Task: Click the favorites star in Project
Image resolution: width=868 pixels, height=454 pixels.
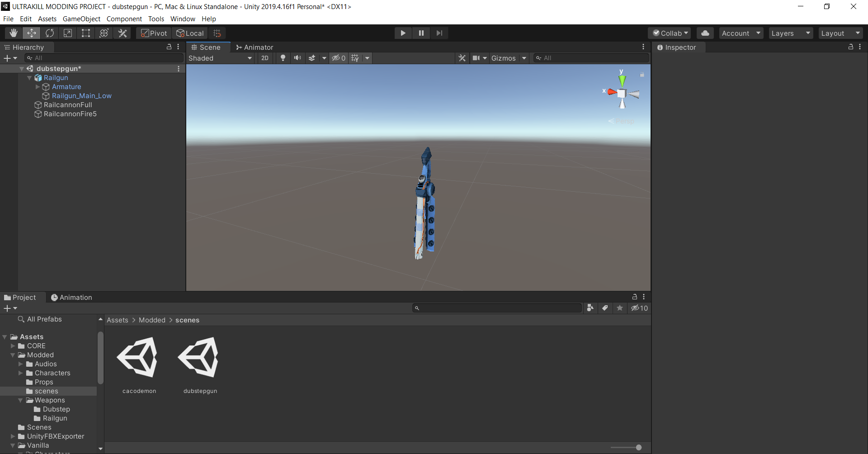Action: point(620,308)
